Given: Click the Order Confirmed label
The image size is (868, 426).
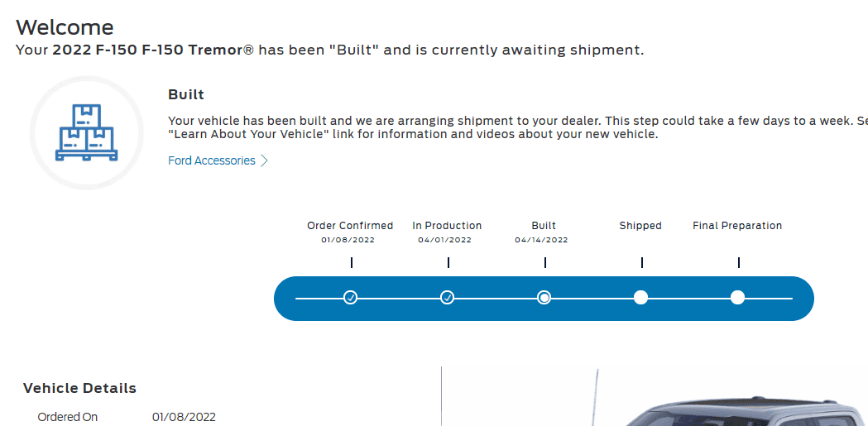Looking at the screenshot, I should point(350,225).
